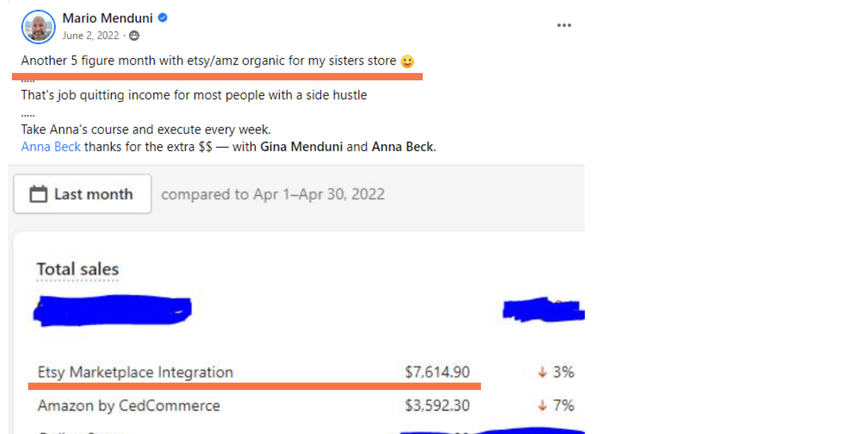Open the three-dot post options menu

pyautogui.click(x=564, y=25)
